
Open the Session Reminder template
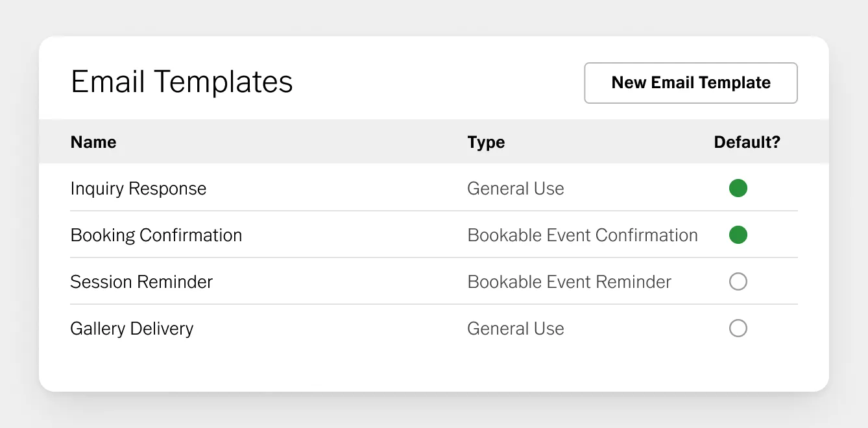[141, 282]
